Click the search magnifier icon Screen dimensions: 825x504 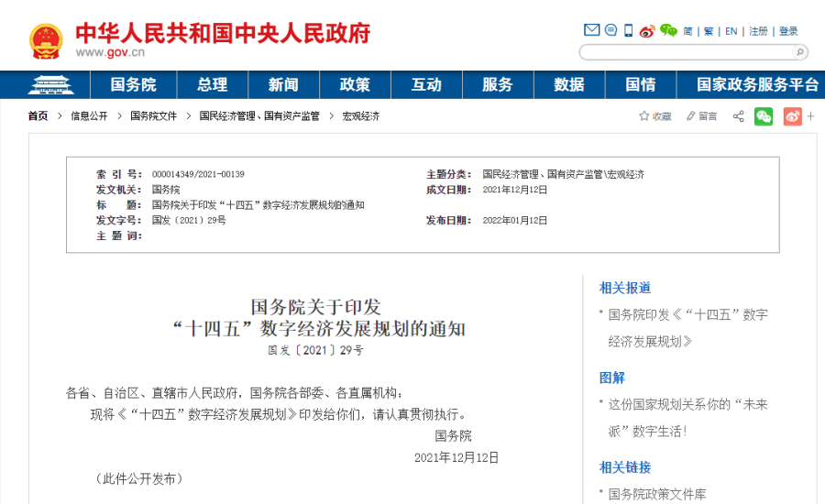coord(798,52)
